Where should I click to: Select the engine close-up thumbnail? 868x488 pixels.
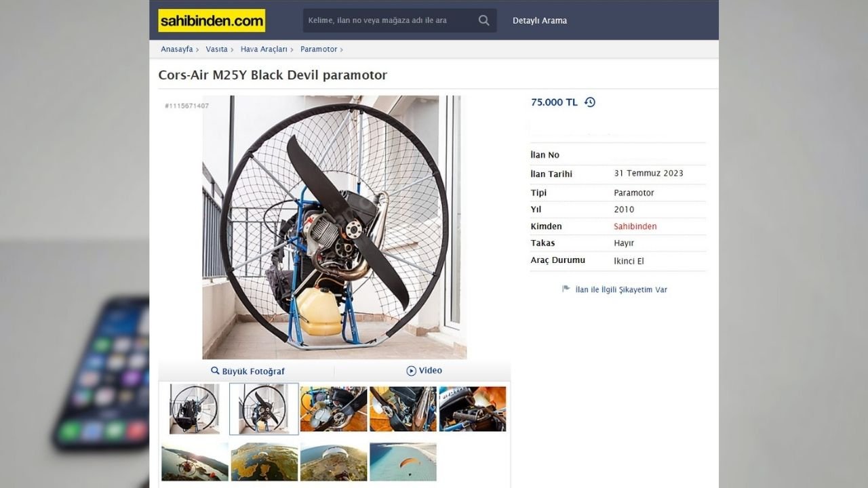click(x=334, y=409)
